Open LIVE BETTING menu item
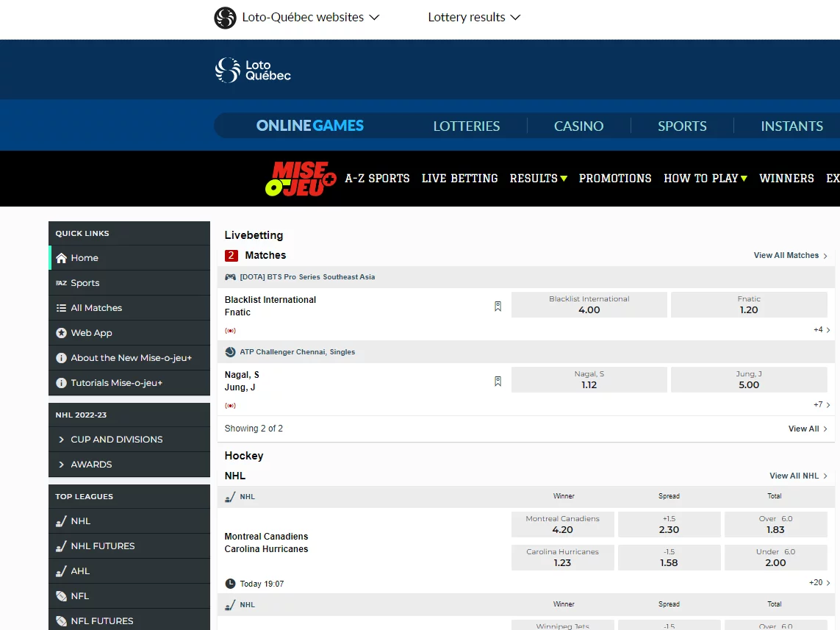 point(459,179)
